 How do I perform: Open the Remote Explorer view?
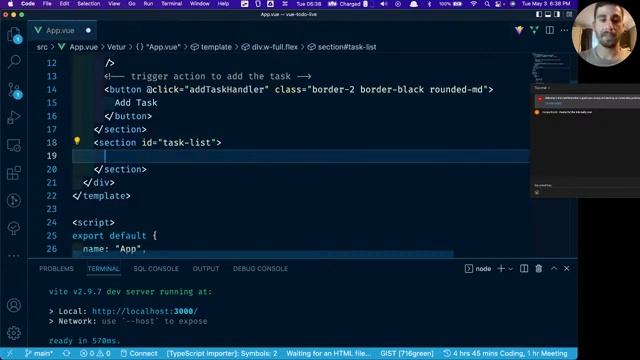pos(14,145)
